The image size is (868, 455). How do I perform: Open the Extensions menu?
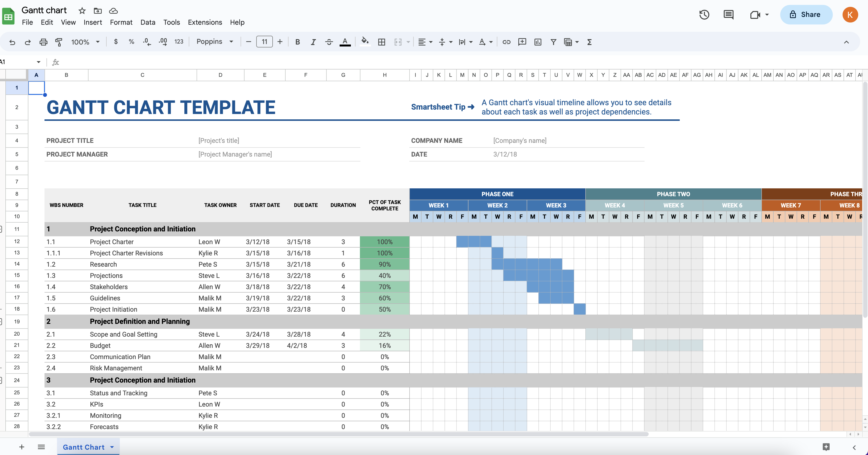(x=205, y=22)
